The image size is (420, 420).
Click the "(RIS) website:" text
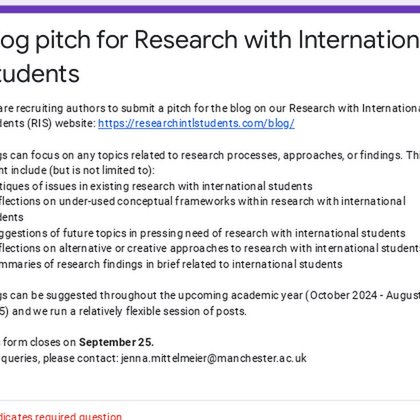pyautogui.click(x=62, y=124)
